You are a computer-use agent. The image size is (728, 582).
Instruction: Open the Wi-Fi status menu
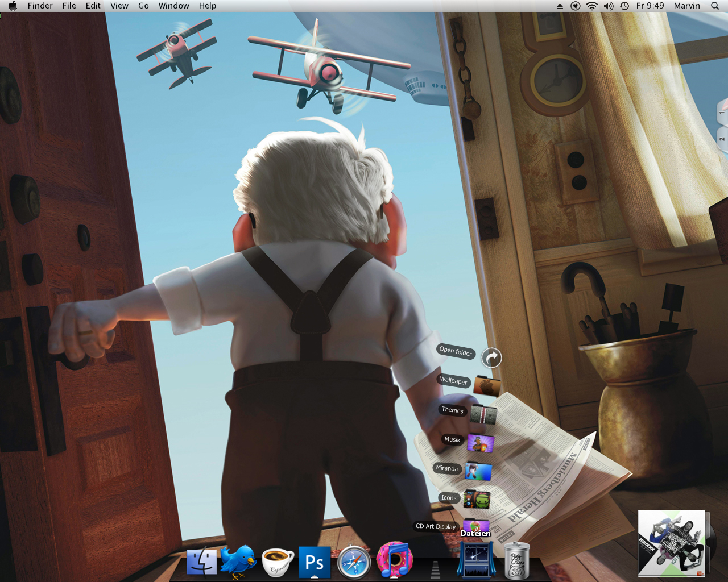pyautogui.click(x=592, y=6)
